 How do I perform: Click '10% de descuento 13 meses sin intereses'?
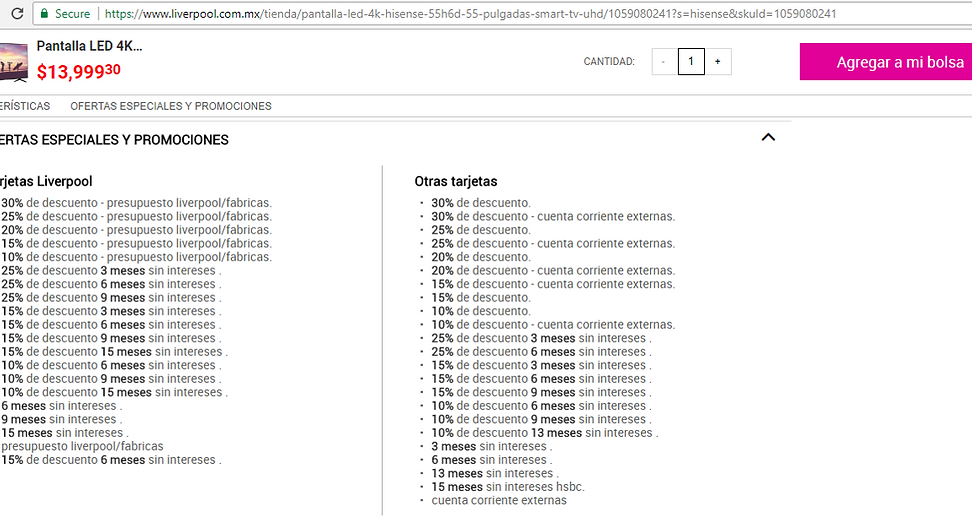545,433
